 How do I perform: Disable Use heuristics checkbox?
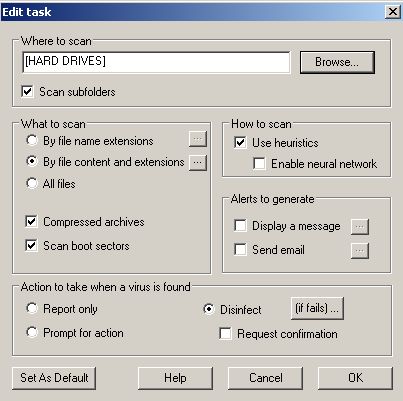pos(240,143)
